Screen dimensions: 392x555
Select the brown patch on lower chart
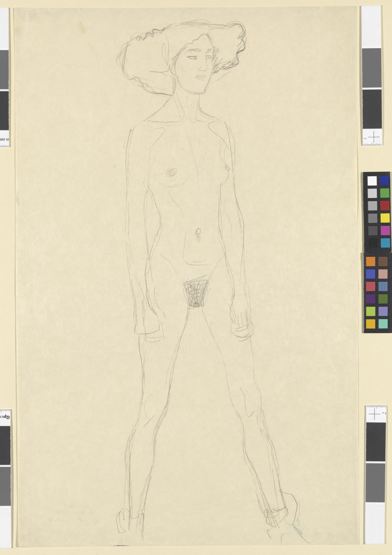pyautogui.click(x=383, y=261)
